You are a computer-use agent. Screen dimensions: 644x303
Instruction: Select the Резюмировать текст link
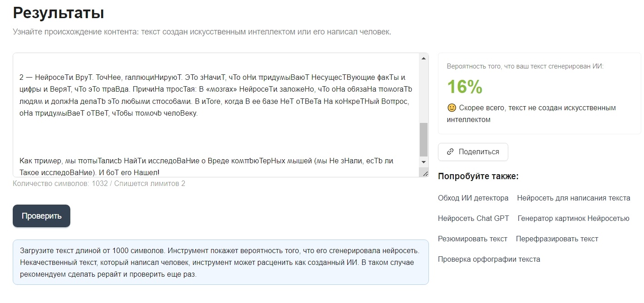pos(472,239)
